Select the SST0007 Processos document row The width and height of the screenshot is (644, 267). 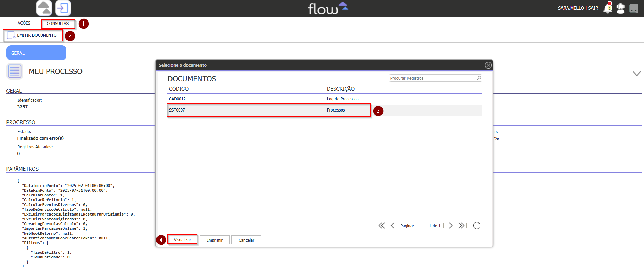(268, 110)
